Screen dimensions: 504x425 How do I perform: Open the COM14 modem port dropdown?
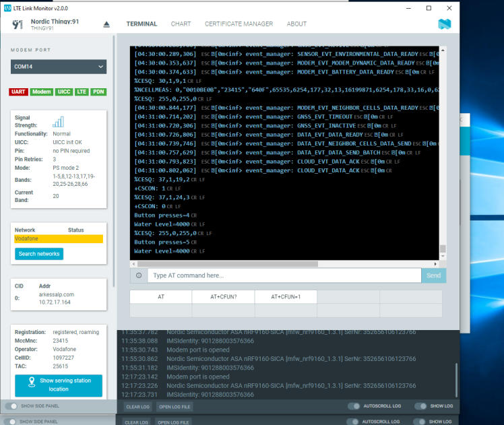pos(59,67)
